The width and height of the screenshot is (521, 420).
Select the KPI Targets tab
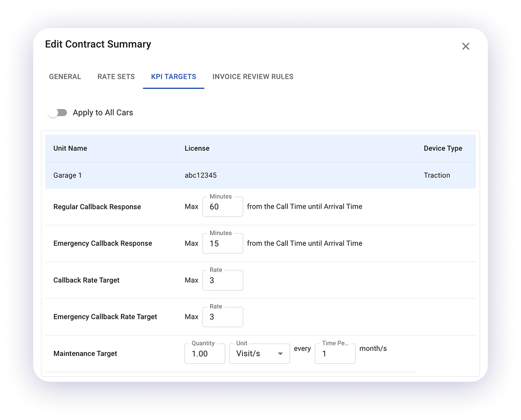pos(174,77)
